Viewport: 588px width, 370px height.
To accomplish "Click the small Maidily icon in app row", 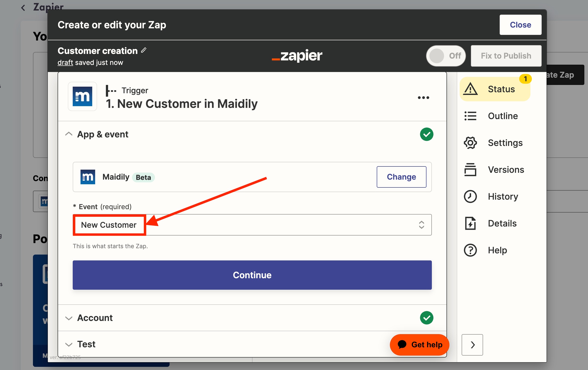I will 88,177.
